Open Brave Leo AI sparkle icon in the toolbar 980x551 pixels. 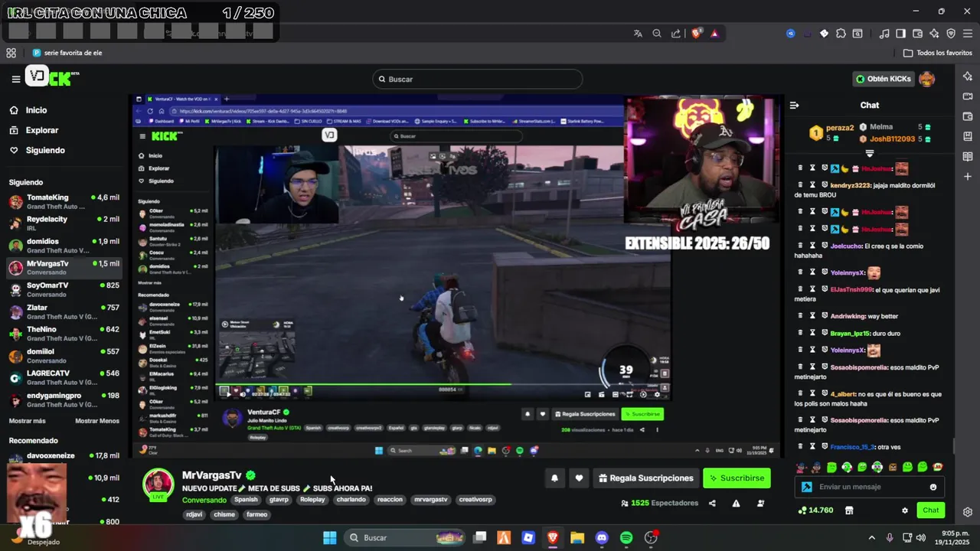click(x=934, y=34)
